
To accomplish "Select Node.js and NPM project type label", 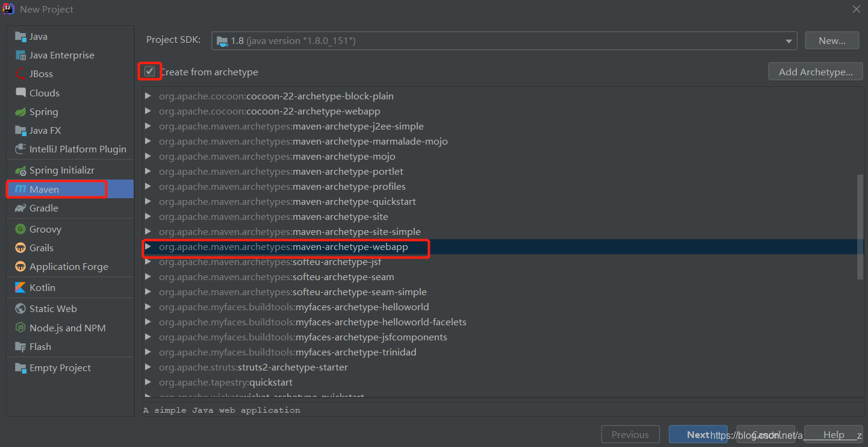I will pyautogui.click(x=67, y=328).
